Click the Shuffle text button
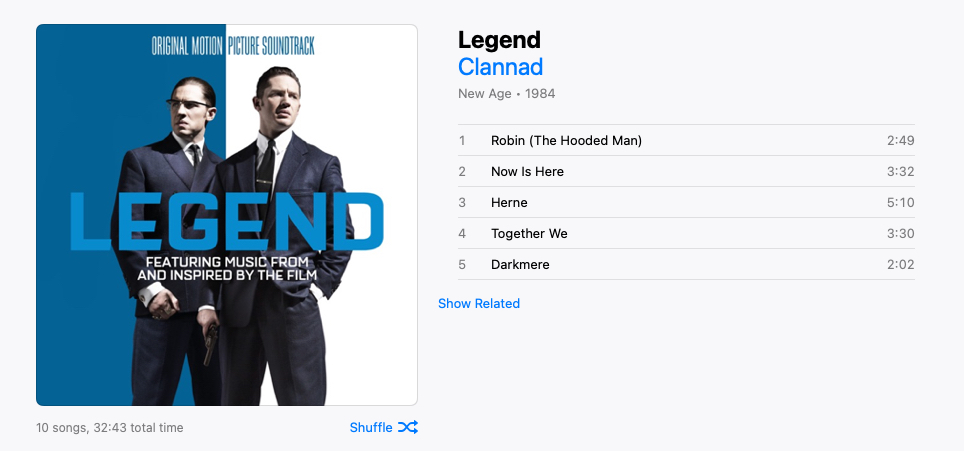The width and height of the screenshot is (964, 451). coord(371,428)
